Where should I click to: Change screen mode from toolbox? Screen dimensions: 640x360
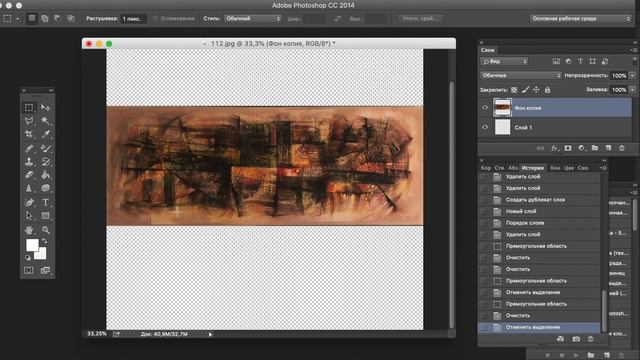45,270
